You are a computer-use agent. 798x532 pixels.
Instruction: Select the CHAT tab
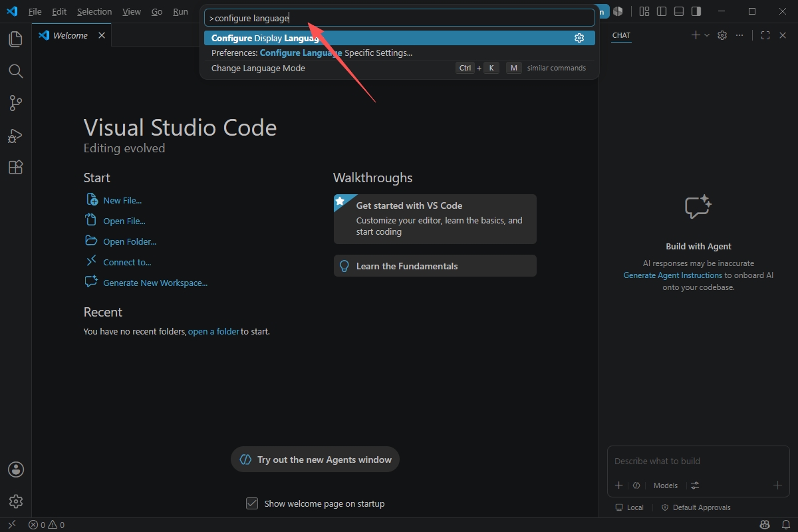click(x=622, y=35)
